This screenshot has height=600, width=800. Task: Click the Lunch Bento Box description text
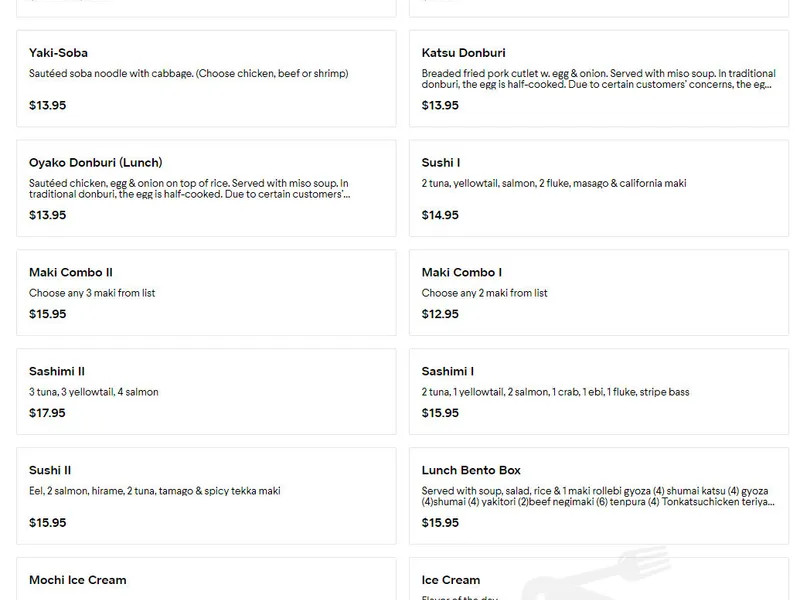tap(596, 496)
